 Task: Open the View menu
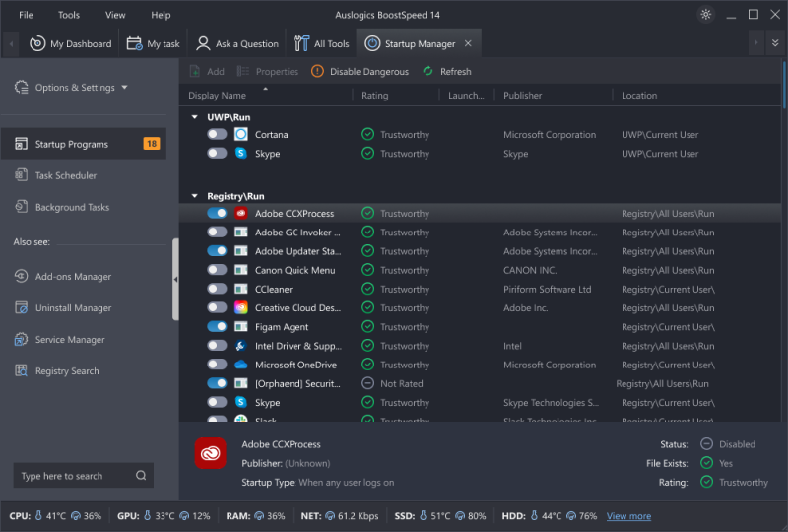(115, 15)
